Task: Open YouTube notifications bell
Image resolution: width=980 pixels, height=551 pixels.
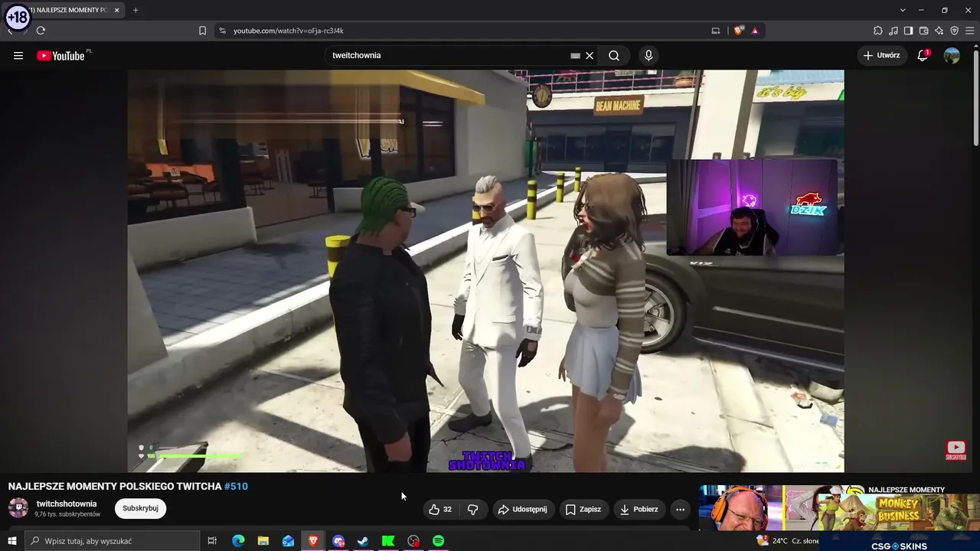Action: 923,55
